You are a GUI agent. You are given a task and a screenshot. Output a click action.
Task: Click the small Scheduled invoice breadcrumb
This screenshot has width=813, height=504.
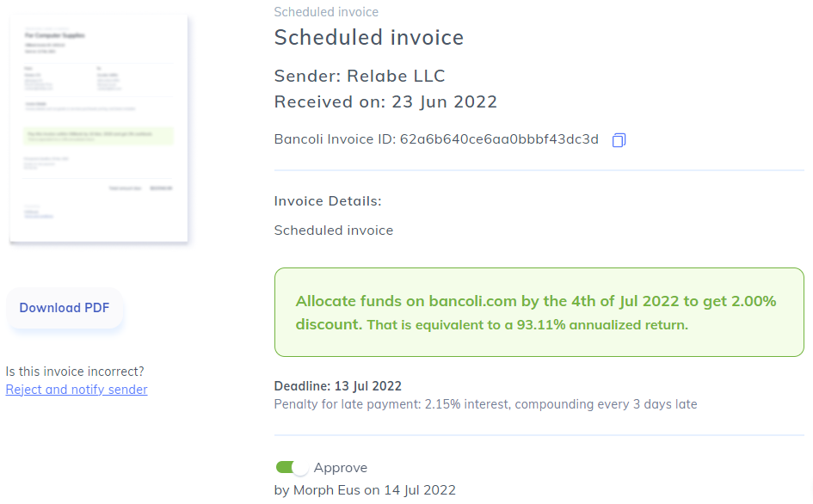coord(326,12)
